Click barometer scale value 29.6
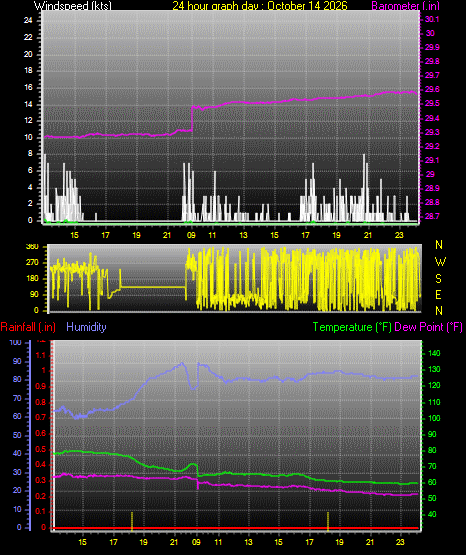466x555 pixels. tap(432, 89)
